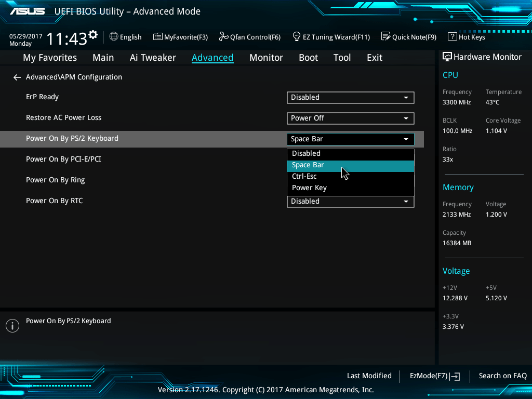
Task: Click the +3.3V value 3.376 V
Action: tap(453, 327)
